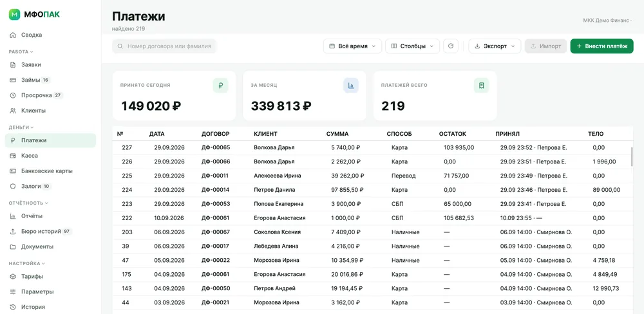Viewport: 644px width, 314px height.
Task: Open the Всё время period dropdown
Action: click(352, 46)
